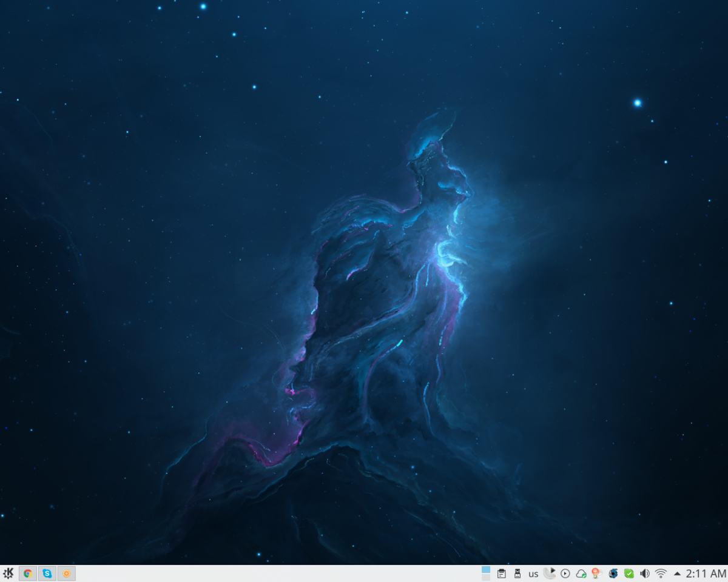Open the Wi-Fi network tray icon
The width and height of the screenshot is (728, 582).
click(661, 574)
